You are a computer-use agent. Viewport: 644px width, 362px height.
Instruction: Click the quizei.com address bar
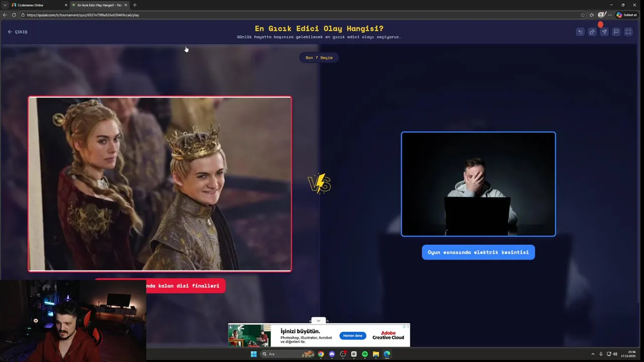(302, 15)
